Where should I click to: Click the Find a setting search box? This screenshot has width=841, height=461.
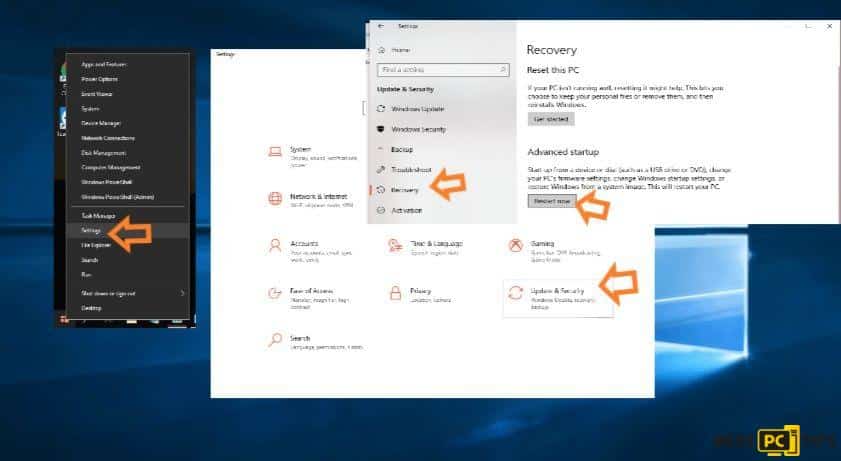[443, 70]
